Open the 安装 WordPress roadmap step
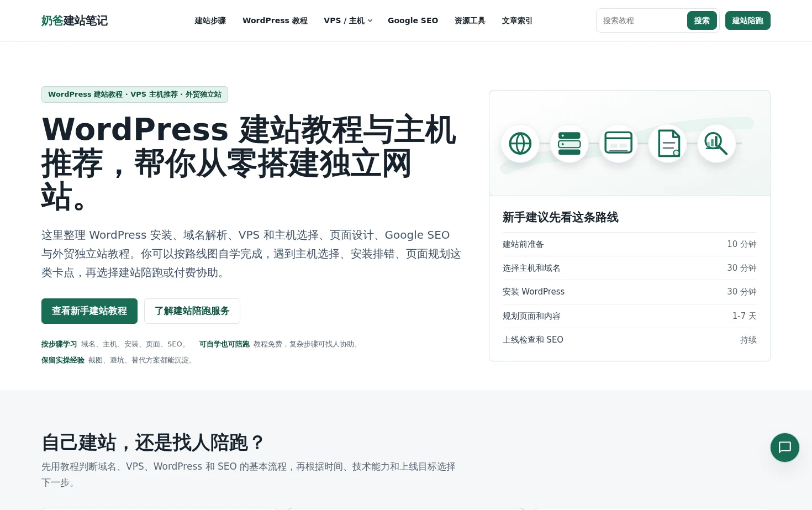This screenshot has height=510, width=812. tap(630, 292)
